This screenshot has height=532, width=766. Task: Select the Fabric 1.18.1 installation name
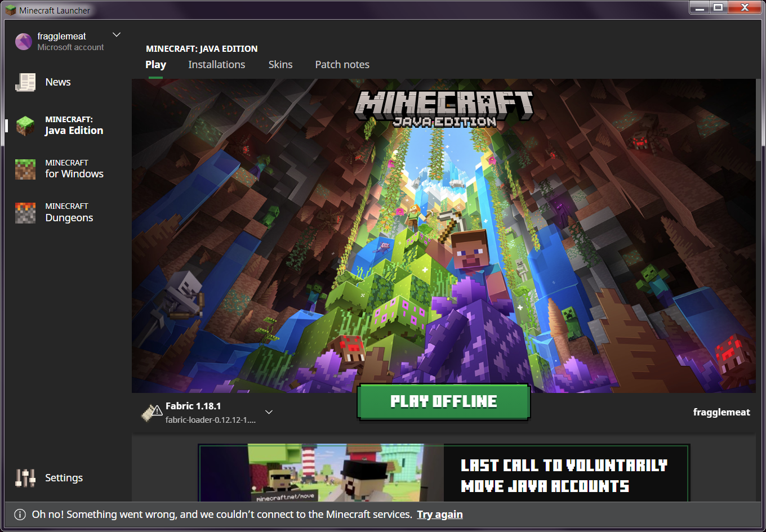click(x=193, y=406)
